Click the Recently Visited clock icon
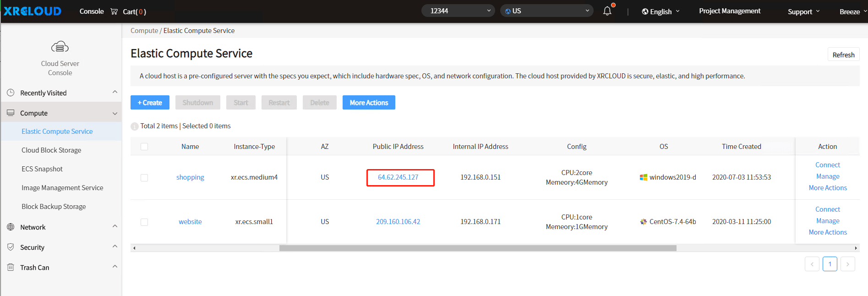The width and height of the screenshot is (868, 296). [x=11, y=93]
